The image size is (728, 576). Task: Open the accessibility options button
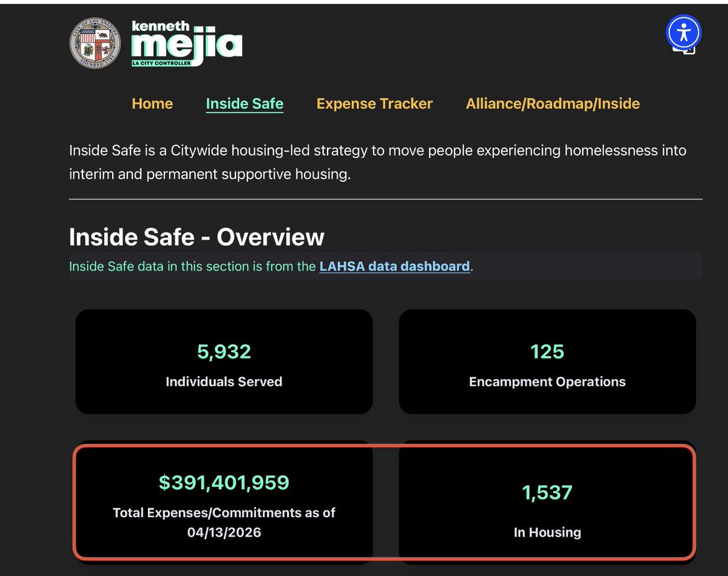[x=684, y=32]
